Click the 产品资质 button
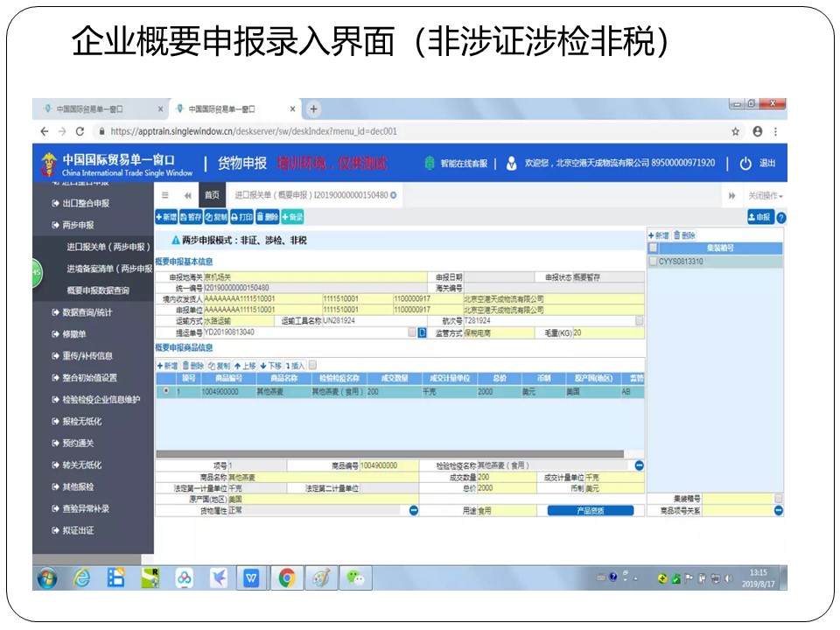Image resolution: width=840 pixels, height=630 pixels. coord(590,511)
